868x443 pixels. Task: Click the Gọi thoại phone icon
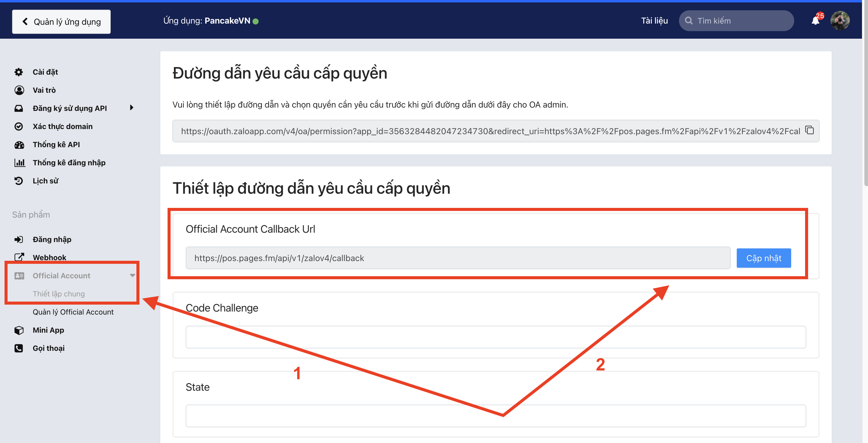point(19,348)
